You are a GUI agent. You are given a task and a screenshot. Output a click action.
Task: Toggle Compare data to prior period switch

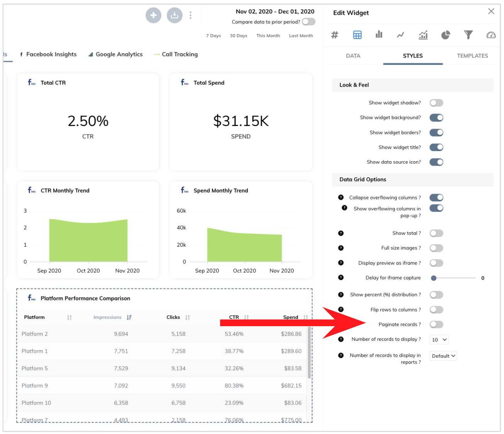309,22
